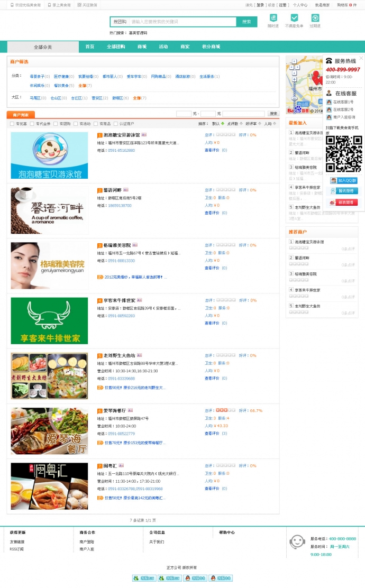
Task: Click the green 搜索 search button
Action: coord(247,22)
